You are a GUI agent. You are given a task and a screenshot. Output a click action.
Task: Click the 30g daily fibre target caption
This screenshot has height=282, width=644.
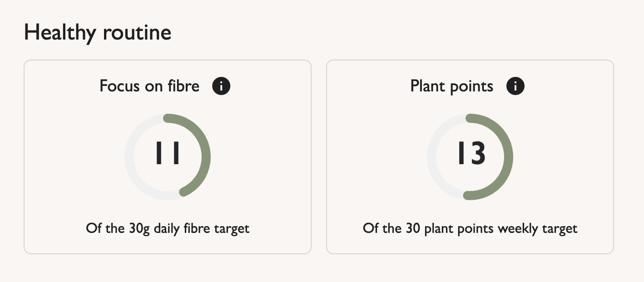point(168,228)
